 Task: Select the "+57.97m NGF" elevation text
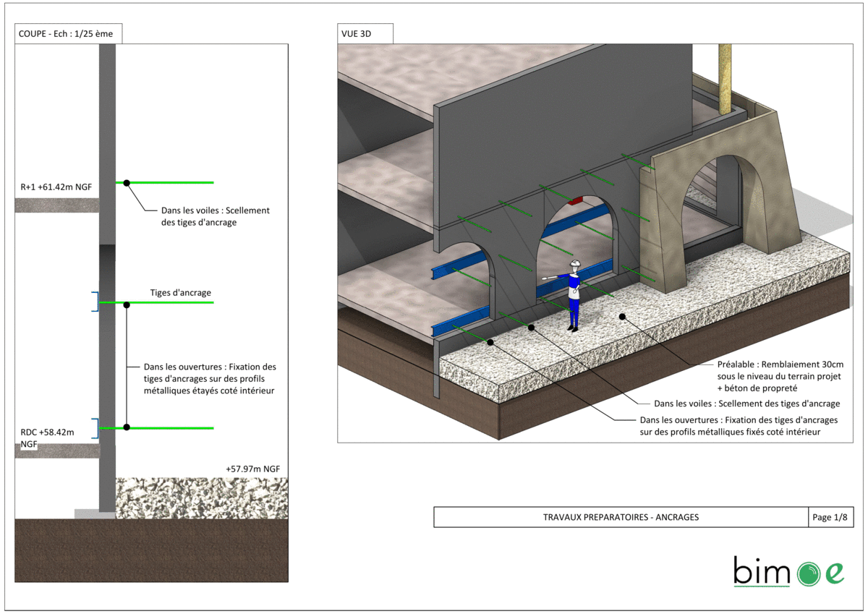252,469
